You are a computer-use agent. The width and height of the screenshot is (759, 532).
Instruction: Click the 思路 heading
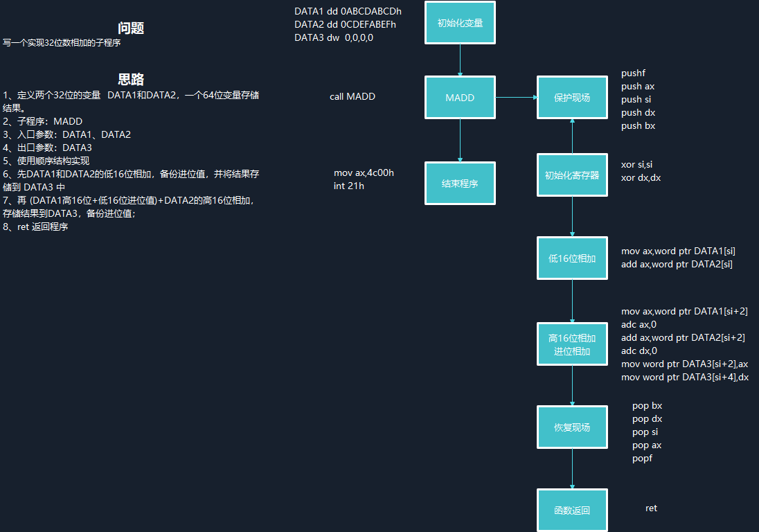point(131,80)
